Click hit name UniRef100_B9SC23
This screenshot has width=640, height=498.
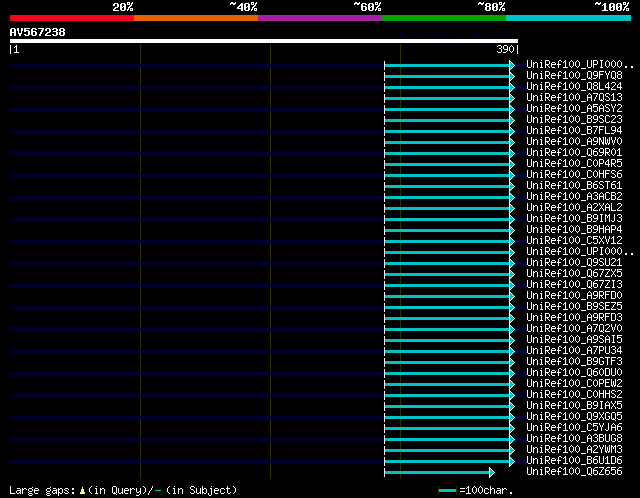(574, 120)
